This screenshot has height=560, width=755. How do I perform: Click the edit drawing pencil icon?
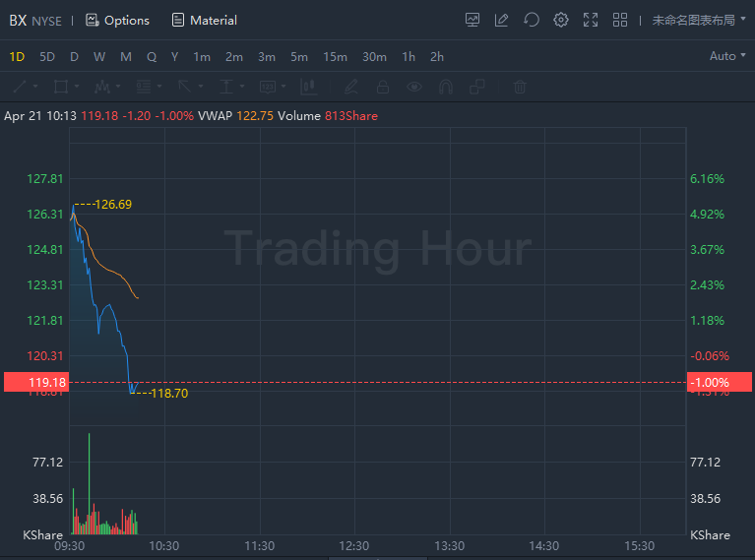(502, 20)
